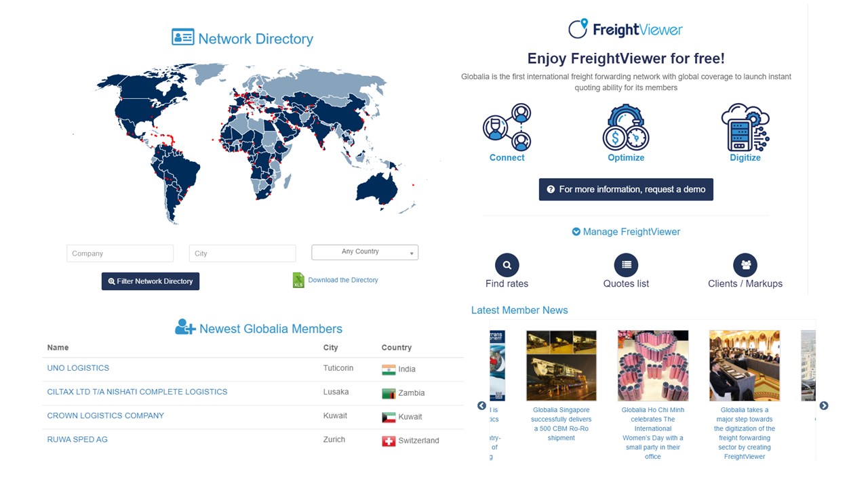This screenshot has width=868, height=488.
Task: Expand the Manage FreightViewer section
Action: tap(625, 231)
